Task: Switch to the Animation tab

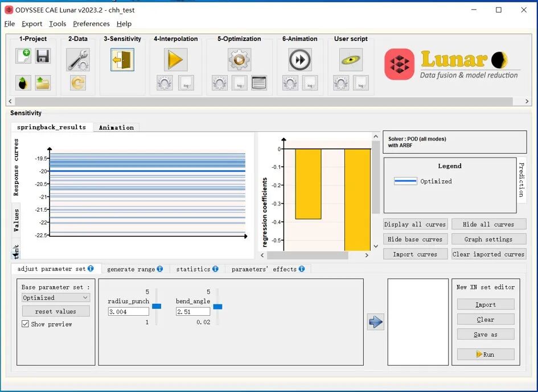Action: [116, 127]
